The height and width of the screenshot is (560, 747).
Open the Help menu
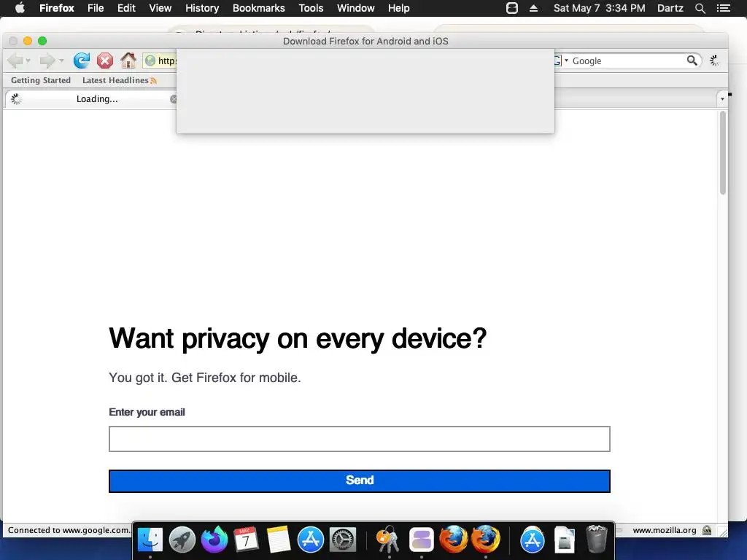click(x=399, y=8)
